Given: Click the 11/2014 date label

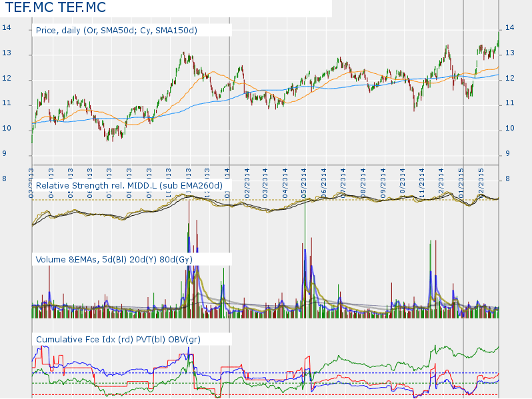Looking at the screenshot, I should pos(422,183).
